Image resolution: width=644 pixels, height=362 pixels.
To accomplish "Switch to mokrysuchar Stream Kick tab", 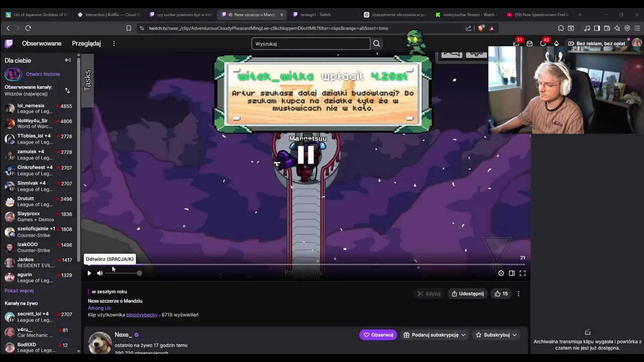I will coord(466,15).
